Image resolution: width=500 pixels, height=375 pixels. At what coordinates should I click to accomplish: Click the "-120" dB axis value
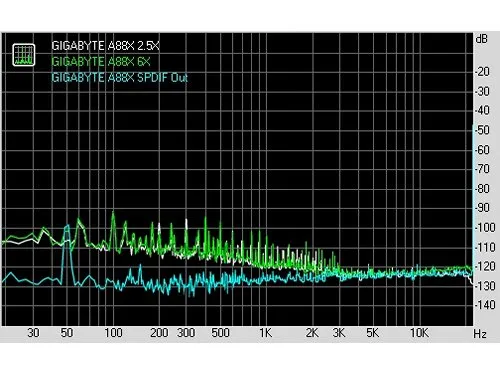click(485, 266)
